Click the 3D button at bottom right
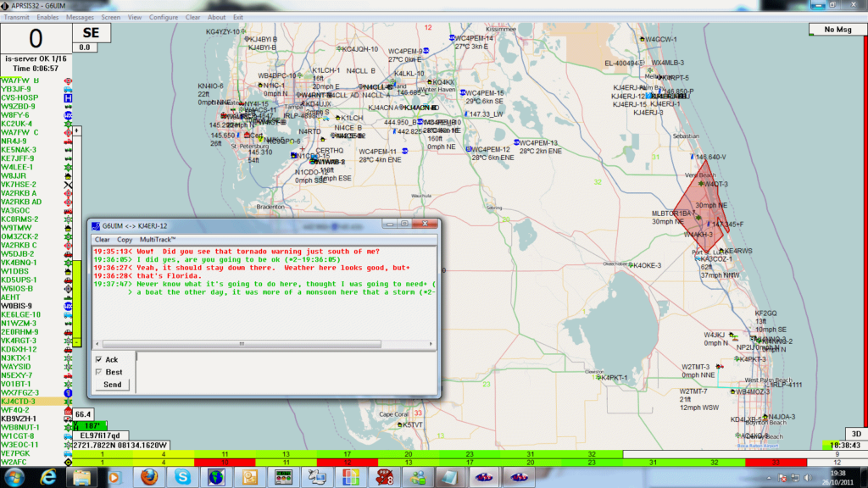 tap(854, 431)
